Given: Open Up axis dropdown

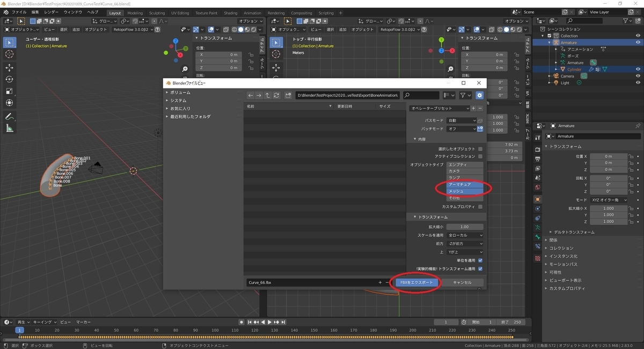Looking at the screenshot, I should (465, 252).
